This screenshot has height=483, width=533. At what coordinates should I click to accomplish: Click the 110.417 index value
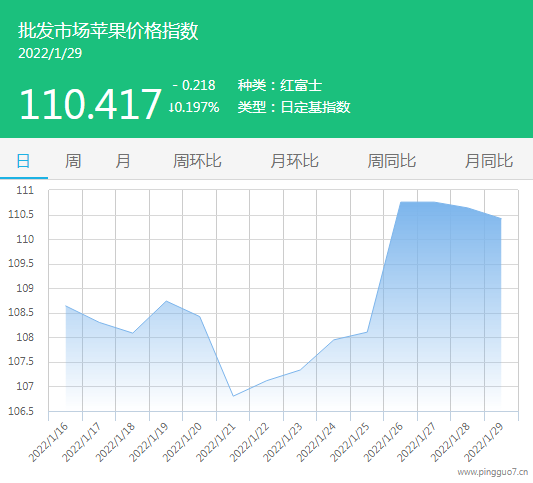pyautogui.click(x=90, y=104)
